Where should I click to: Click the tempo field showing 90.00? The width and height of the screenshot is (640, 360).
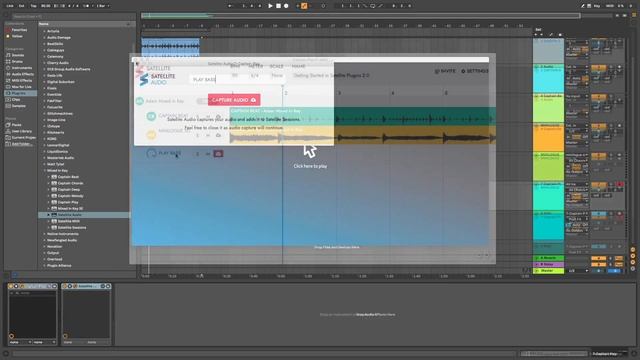(45, 6)
